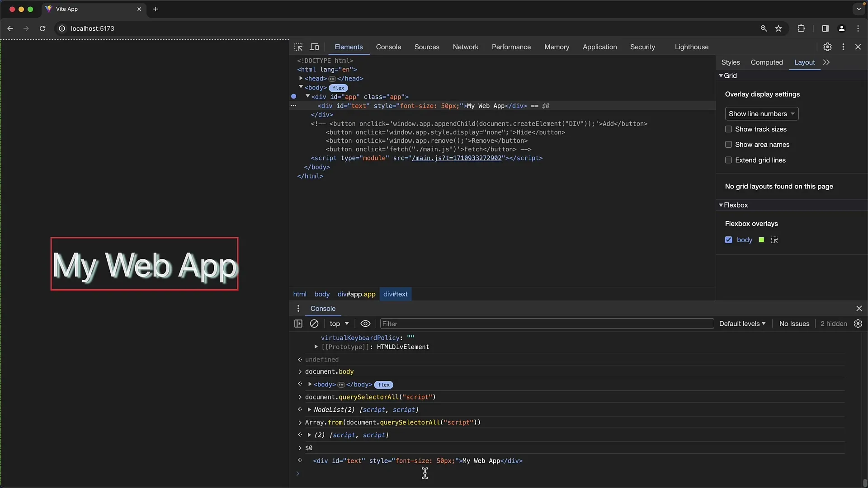Screen dimensions: 868x488
Task: Change body flexbox overlay color swatch
Action: coord(761,240)
